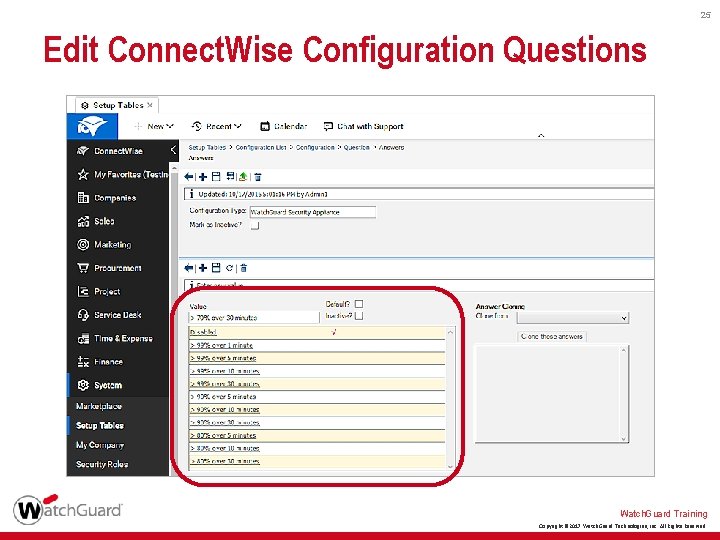Select '> 99% over 1 minute' answer
Screen dimensions: 720x540
[317, 345]
